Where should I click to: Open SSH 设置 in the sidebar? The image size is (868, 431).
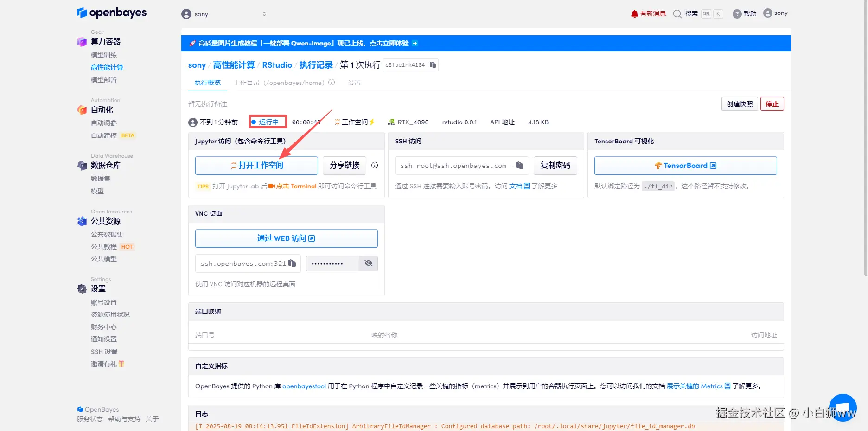click(x=104, y=352)
